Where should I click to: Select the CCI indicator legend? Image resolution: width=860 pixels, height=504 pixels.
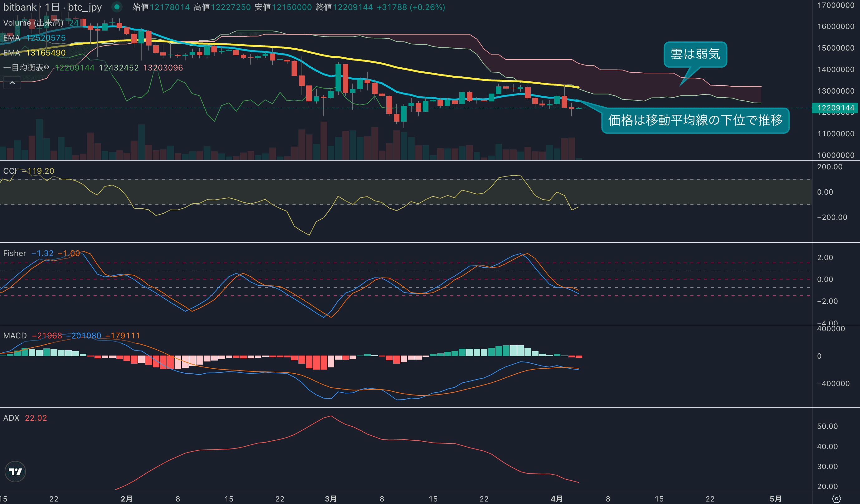(x=10, y=171)
